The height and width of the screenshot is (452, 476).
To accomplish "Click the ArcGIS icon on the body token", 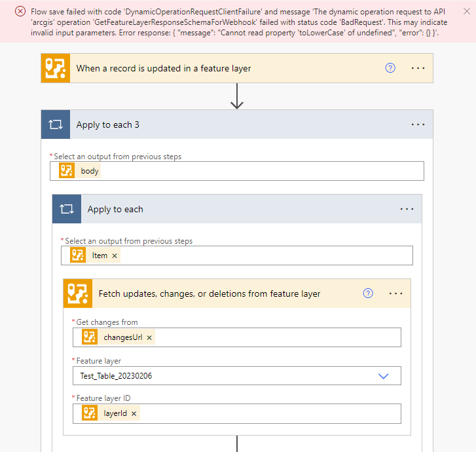I will pyautogui.click(x=67, y=170).
